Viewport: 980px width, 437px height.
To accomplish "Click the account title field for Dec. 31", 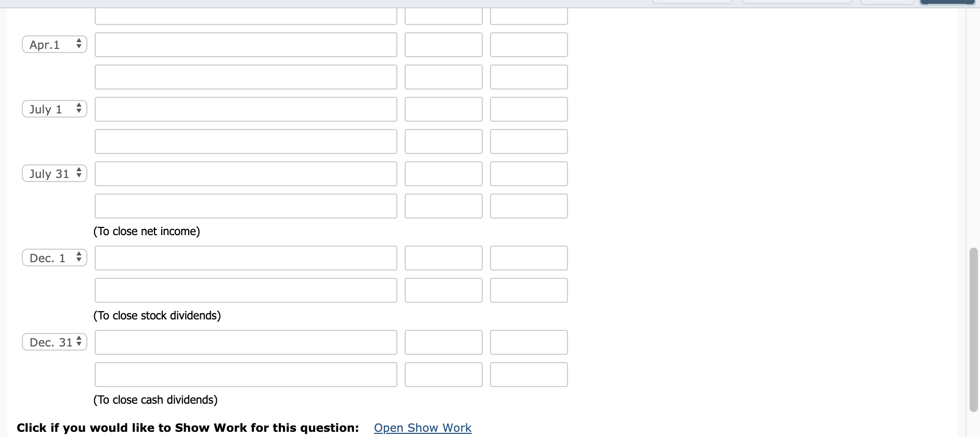I will [246, 342].
